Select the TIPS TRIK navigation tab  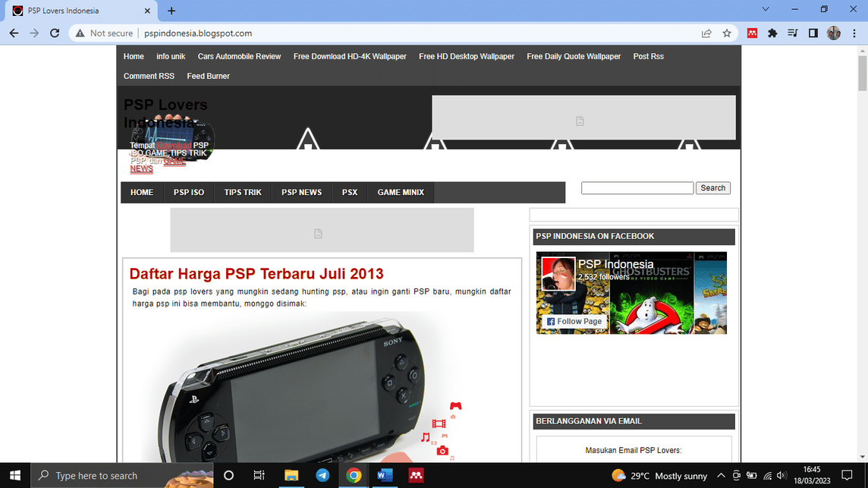pyautogui.click(x=243, y=192)
